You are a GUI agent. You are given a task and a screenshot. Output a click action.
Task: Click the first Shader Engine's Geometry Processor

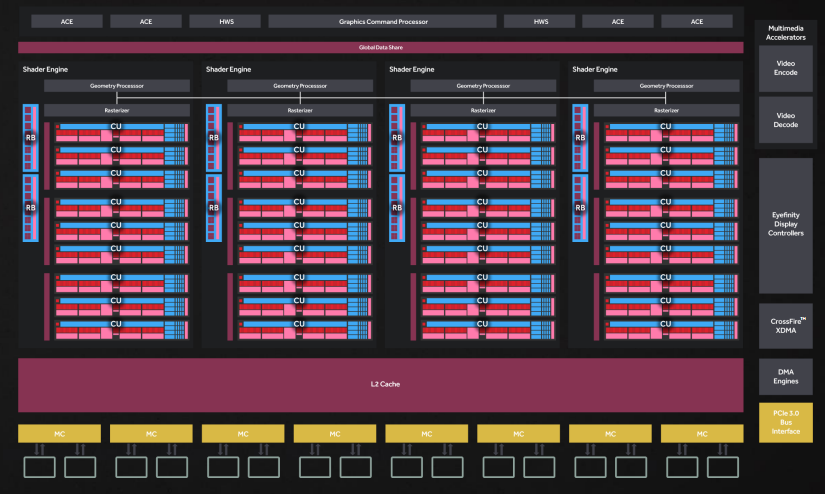point(116,87)
